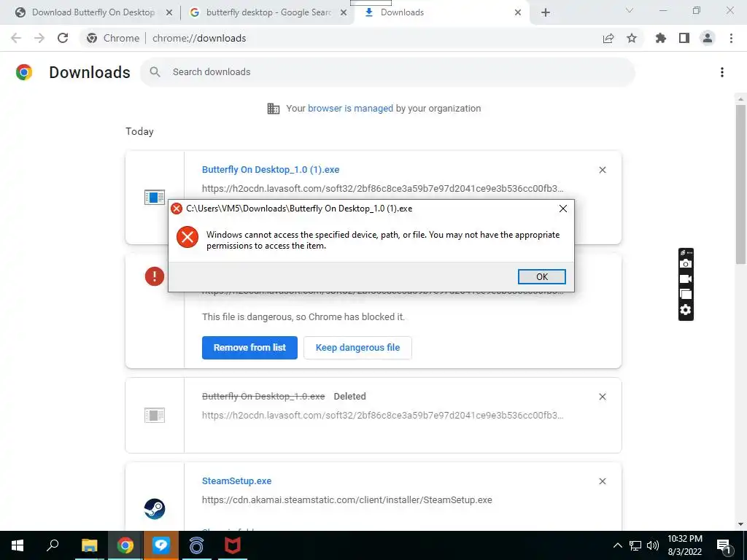Switch to Download Butterfly On Desktop tab

[93, 12]
